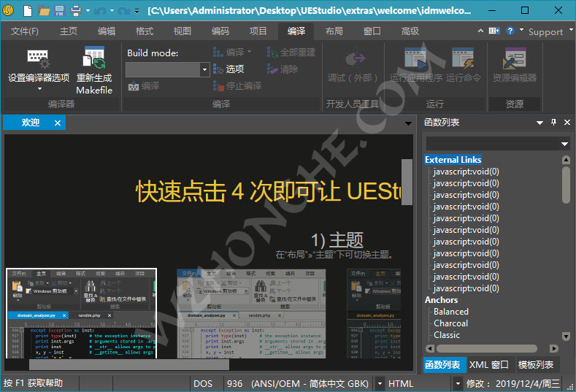The width and height of the screenshot is (576, 392).
Task: Select the Classic anchor item
Action: click(x=447, y=335)
